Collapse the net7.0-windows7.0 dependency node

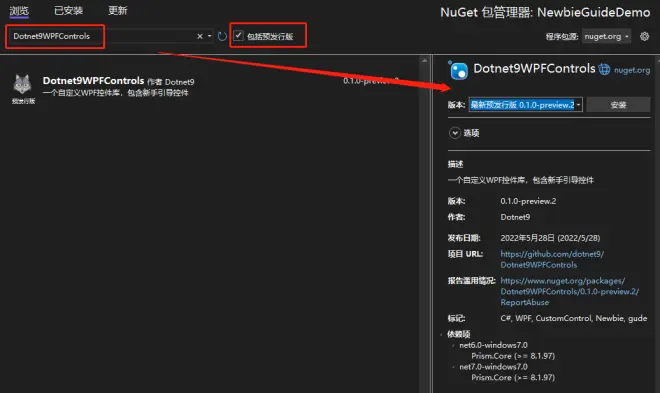pos(453,367)
